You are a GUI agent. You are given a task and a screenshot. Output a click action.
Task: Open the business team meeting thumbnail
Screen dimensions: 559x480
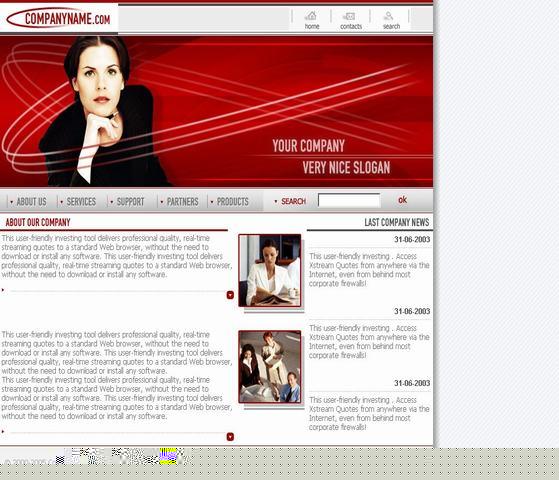(x=270, y=367)
